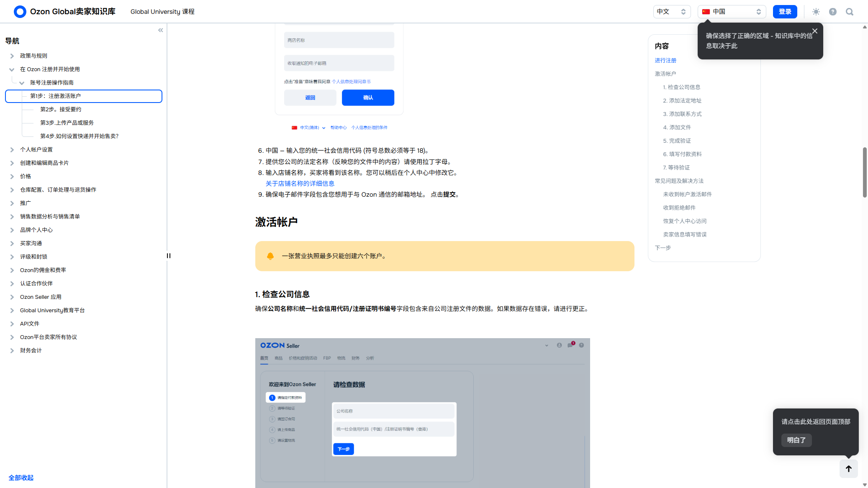This screenshot has width=868, height=488.
Task: Open Global University 课程 link
Action: pyautogui.click(x=162, y=12)
